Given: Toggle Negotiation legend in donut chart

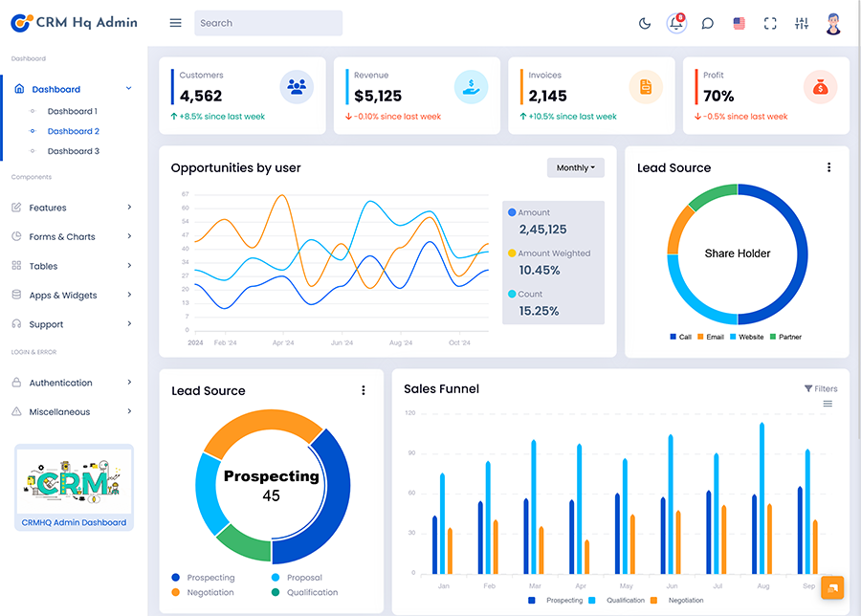Looking at the screenshot, I should pos(203,592).
